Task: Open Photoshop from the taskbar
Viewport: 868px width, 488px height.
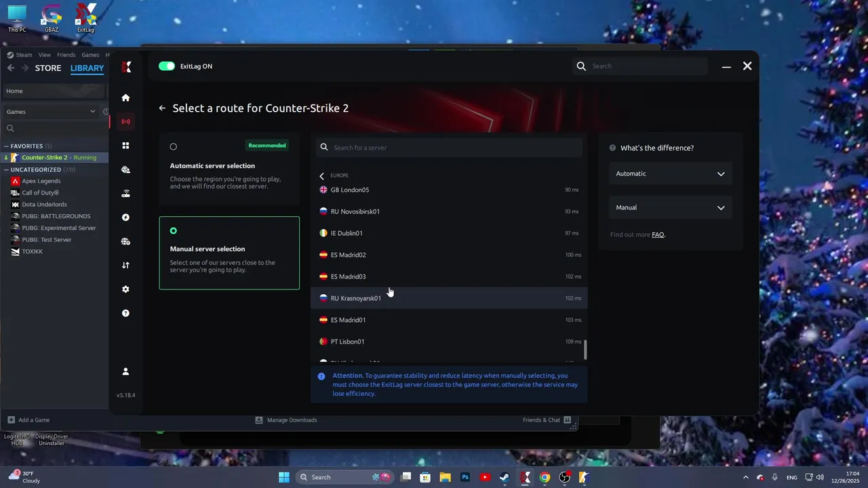Action: (465, 477)
